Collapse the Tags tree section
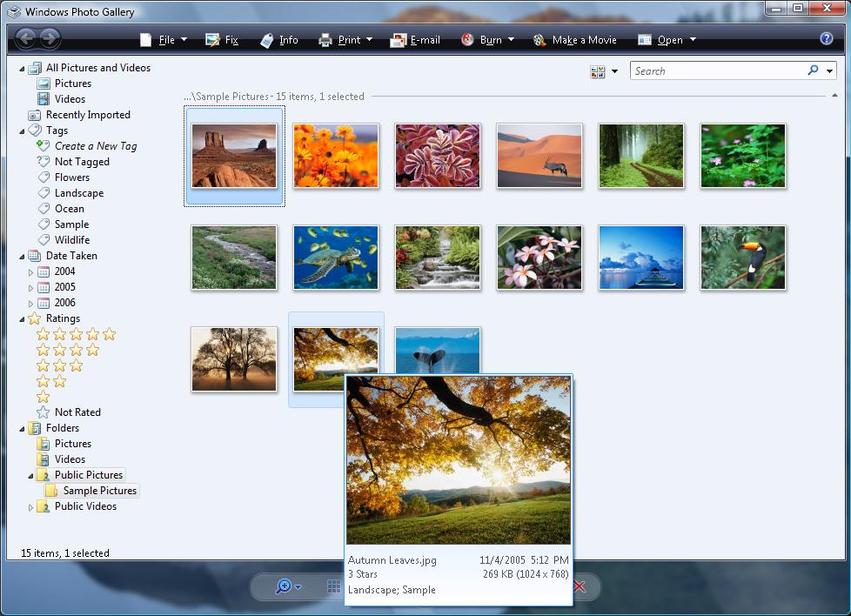The image size is (851, 616). (22, 131)
